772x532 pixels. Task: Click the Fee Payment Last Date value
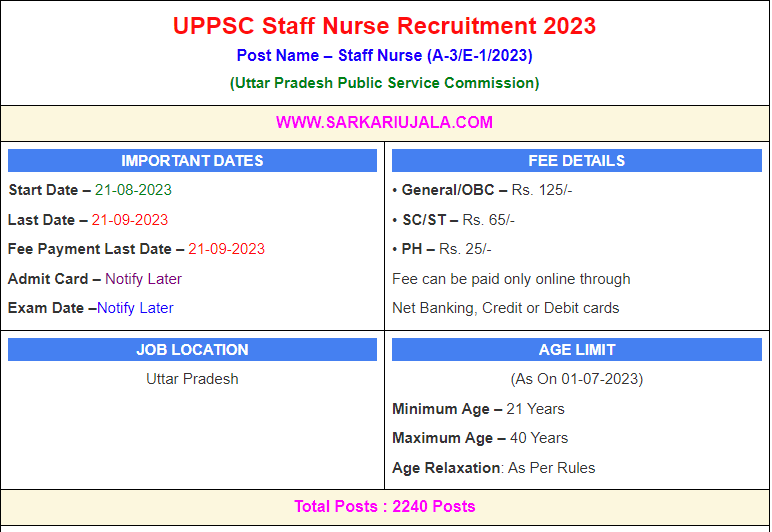[226, 249]
